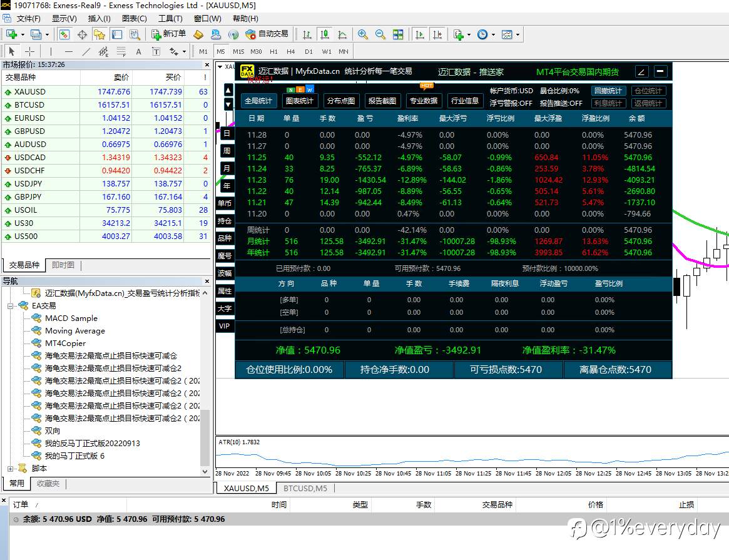Switch chart to candlestick icon
The image size is (729, 560).
click(x=325, y=34)
